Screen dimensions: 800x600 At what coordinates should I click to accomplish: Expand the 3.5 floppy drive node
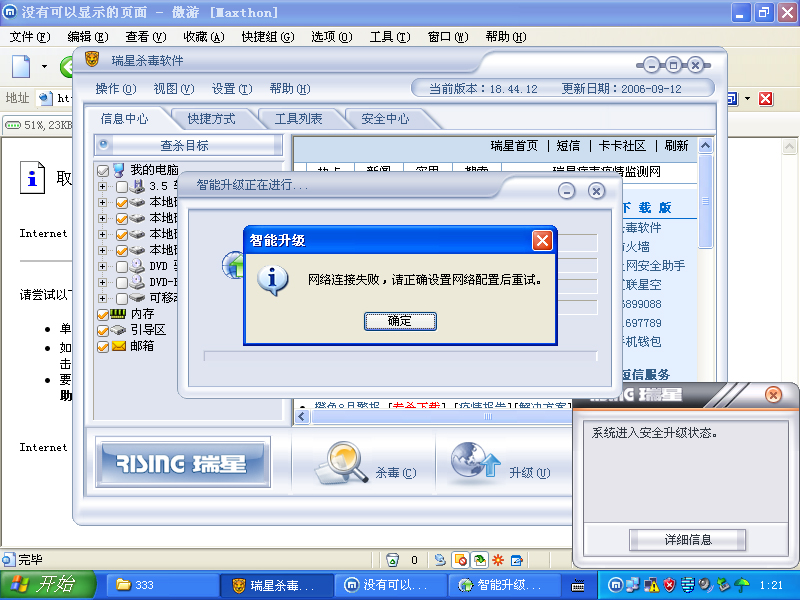tap(103, 187)
